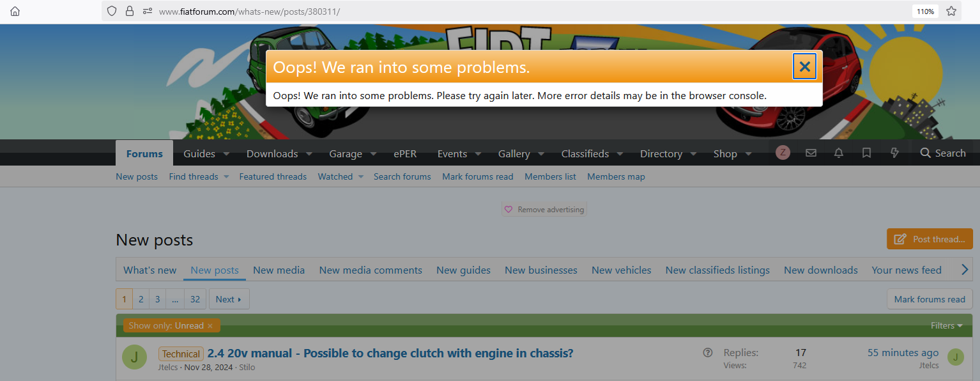Open the bell alerts icon
The image size is (980, 381).
point(839,153)
